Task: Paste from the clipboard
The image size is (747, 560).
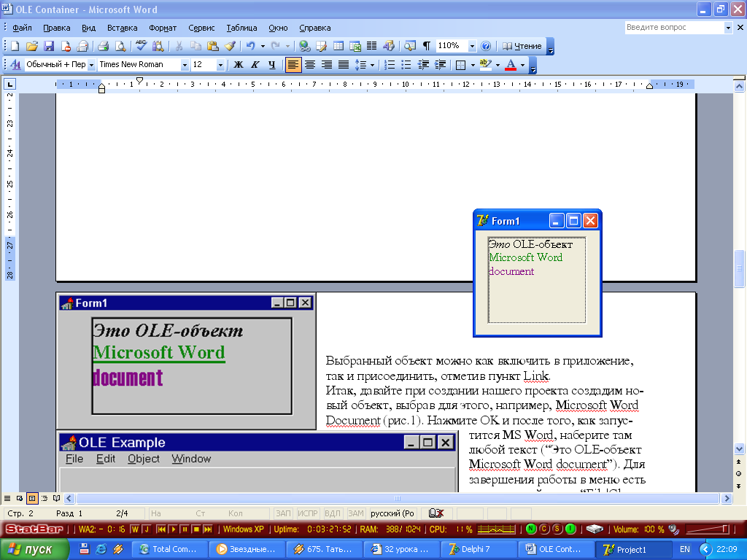Action: [x=212, y=46]
